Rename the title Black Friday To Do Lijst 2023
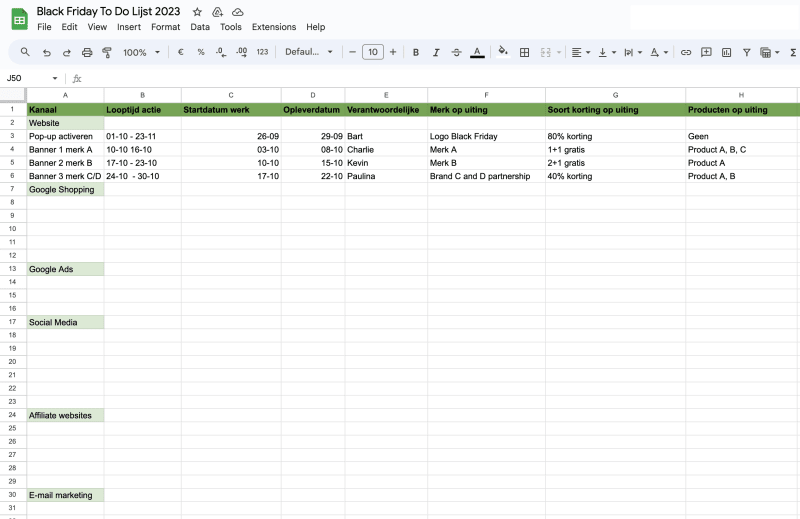Screen dimensions: 800x519 point(108,11)
